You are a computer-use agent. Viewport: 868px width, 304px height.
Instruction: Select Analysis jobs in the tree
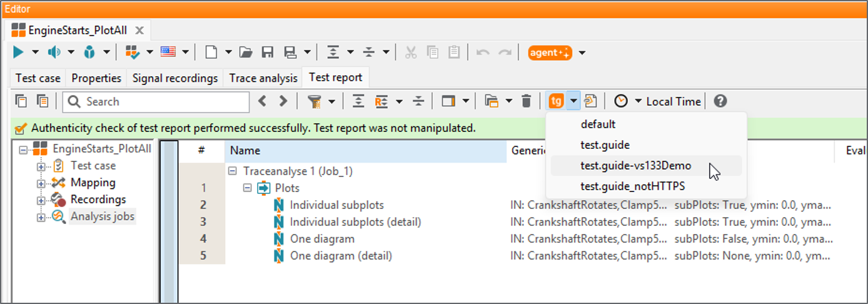(x=102, y=216)
